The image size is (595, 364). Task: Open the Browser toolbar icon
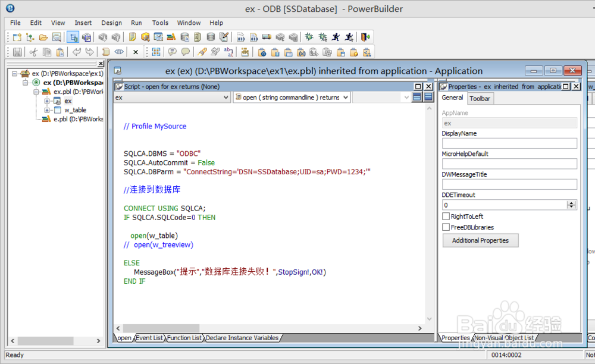[145, 37]
